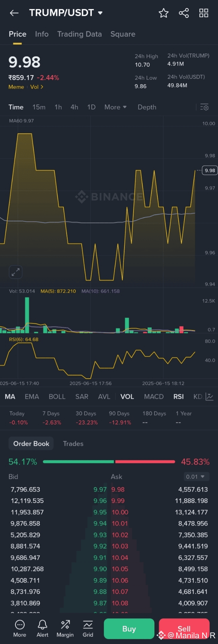Image resolution: width=218 pixels, height=644 pixels.
Task: Select the 4h interval
Action: tap(74, 107)
